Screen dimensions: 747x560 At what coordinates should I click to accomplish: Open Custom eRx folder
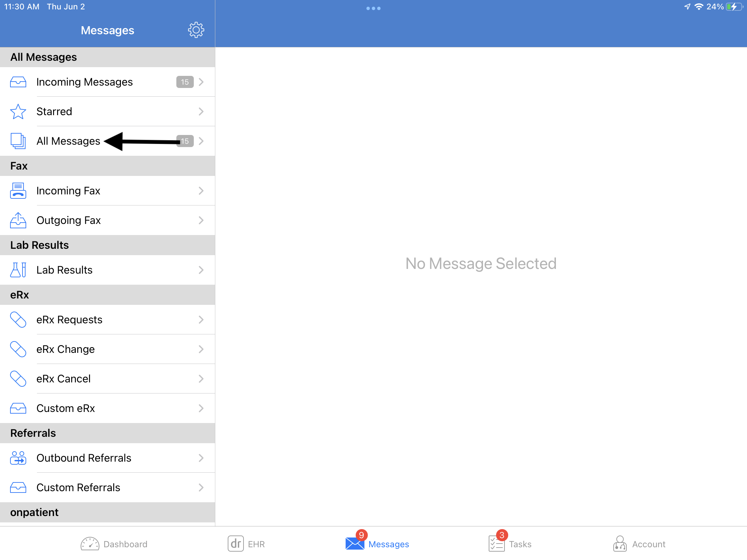(107, 408)
